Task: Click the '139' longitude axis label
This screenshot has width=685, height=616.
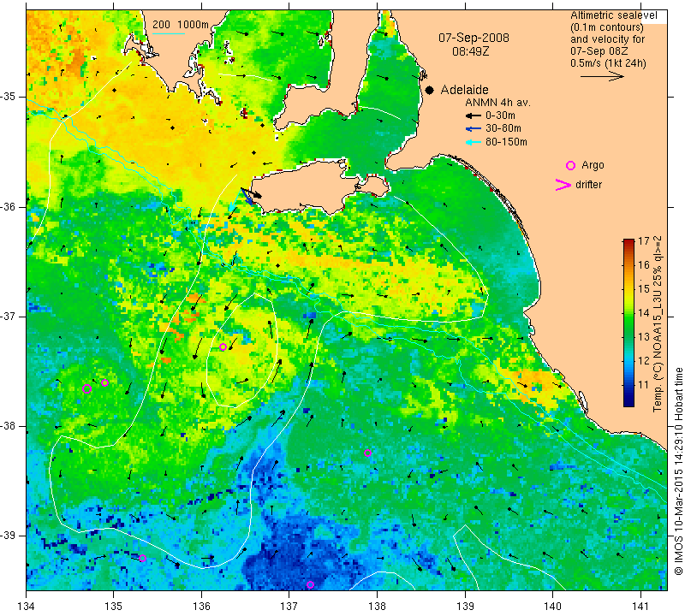Action: point(465,607)
